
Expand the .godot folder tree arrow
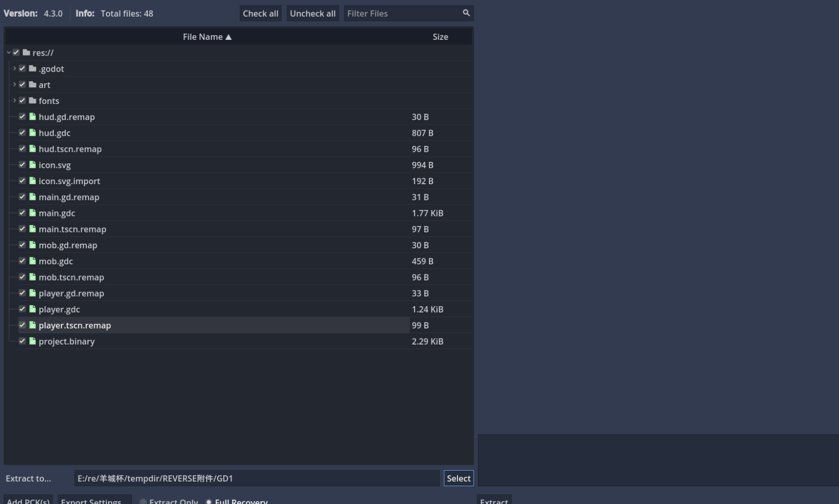click(14, 69)
